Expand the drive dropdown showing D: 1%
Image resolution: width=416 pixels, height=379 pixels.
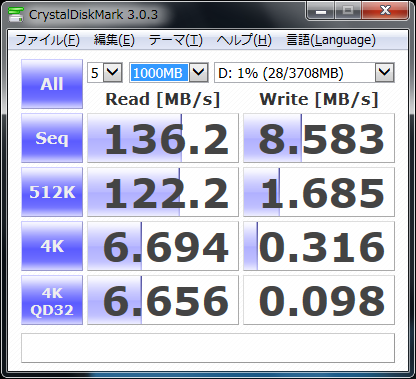384,72
